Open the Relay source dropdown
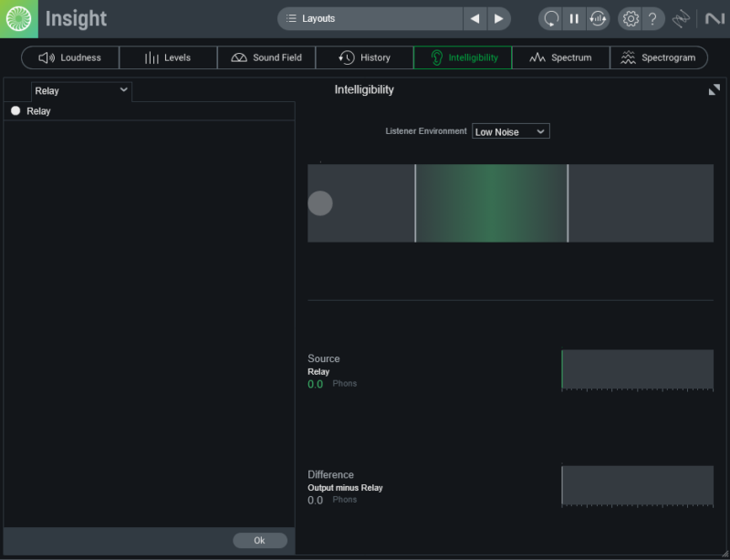Screen dimensions: 730x560 pyautogui.click(x=81, y=90)
